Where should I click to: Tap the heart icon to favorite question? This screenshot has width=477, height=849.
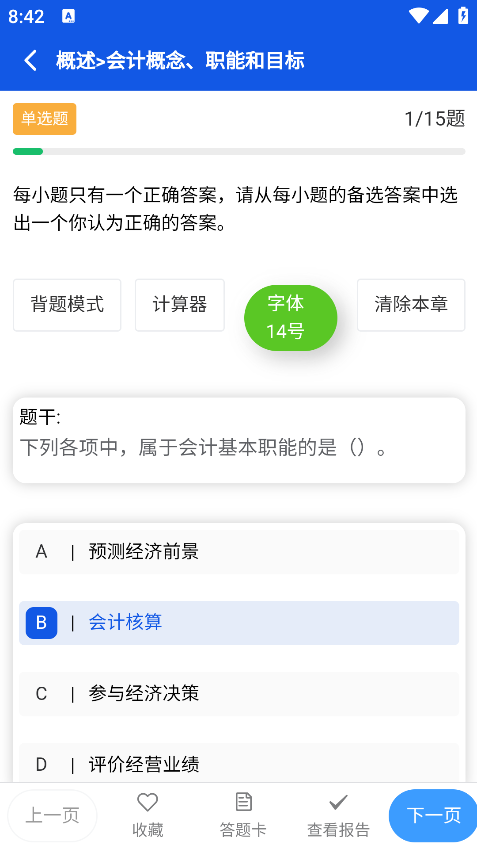tap(147, 802)
